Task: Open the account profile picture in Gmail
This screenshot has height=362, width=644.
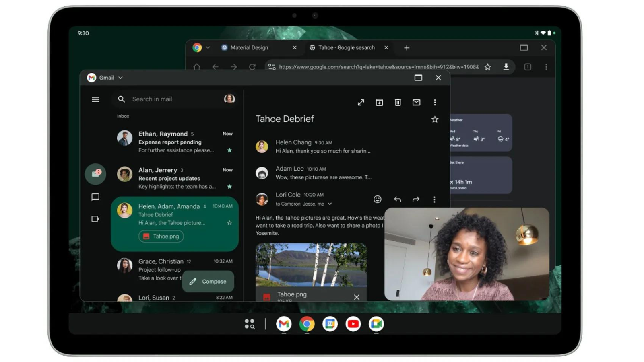Action: pyautogui.click(x=229, y=99)
